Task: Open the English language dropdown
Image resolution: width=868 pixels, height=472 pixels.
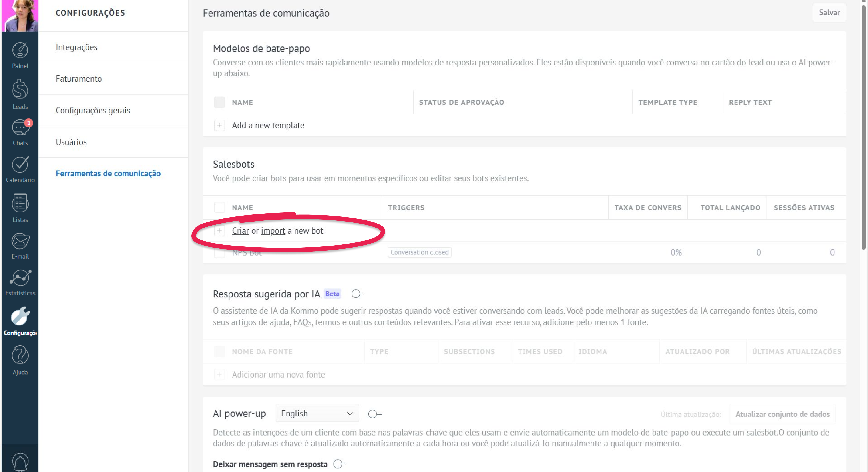Action: tap(317, 413)
